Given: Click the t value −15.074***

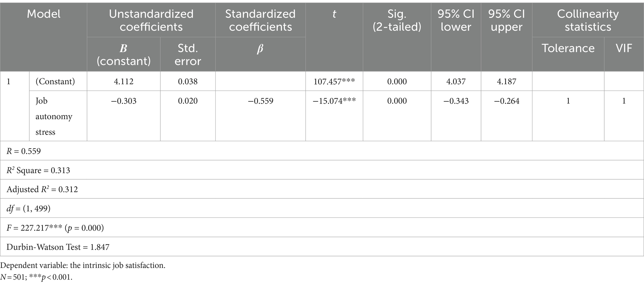Looking at the screenshot, I should pos(334,101).
